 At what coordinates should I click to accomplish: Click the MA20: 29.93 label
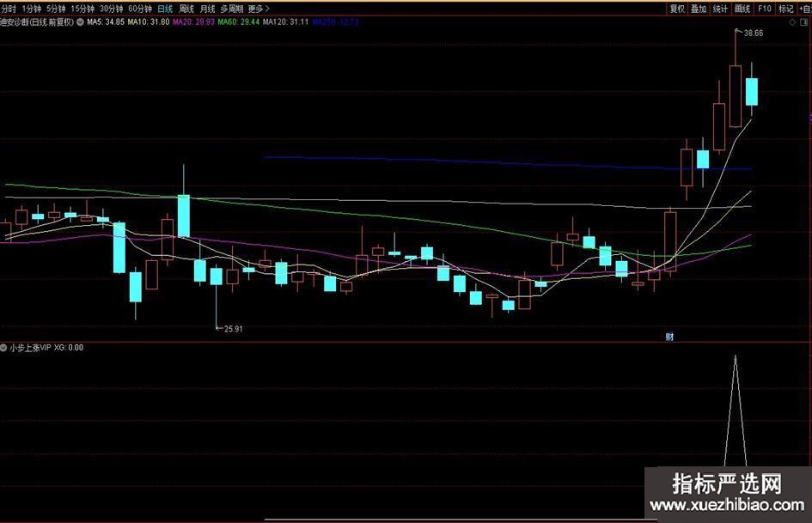click(193, 22)
